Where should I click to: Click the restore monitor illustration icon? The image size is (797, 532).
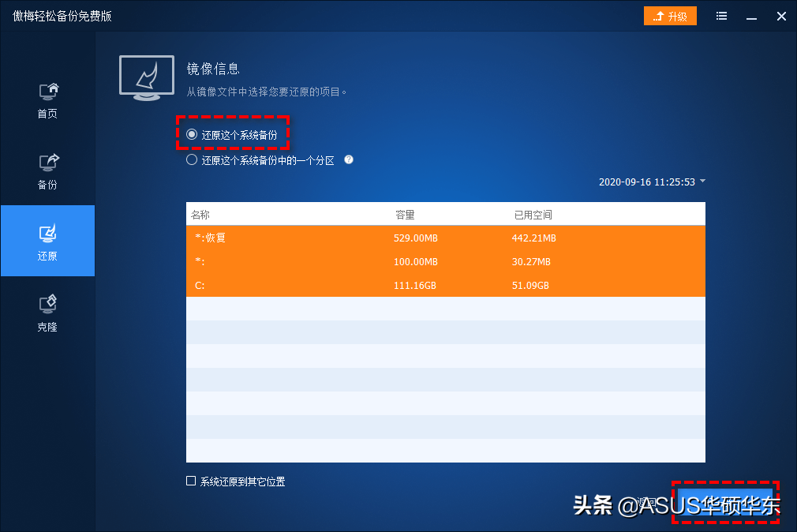coord(146,78)
